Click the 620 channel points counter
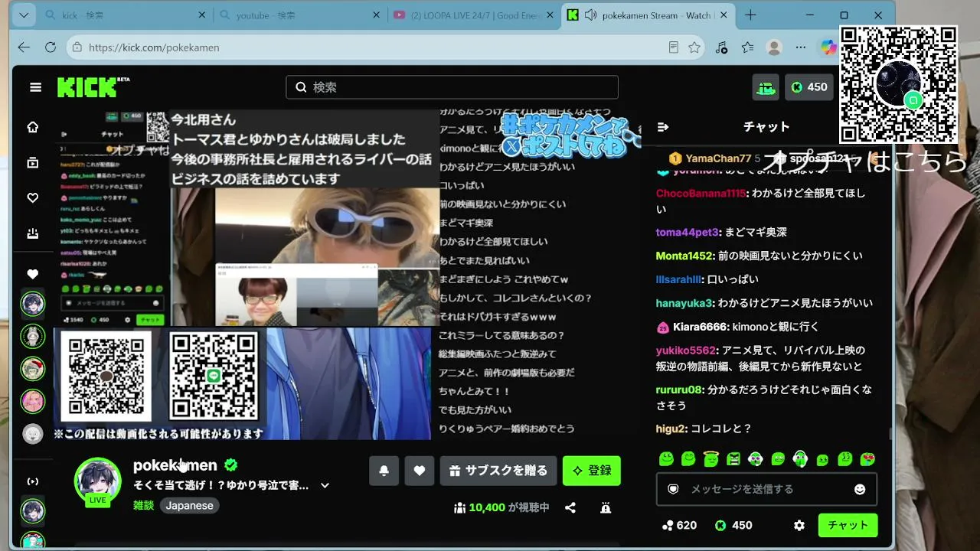980x551 pixels. pyautogui.click(x=680, y=526)
